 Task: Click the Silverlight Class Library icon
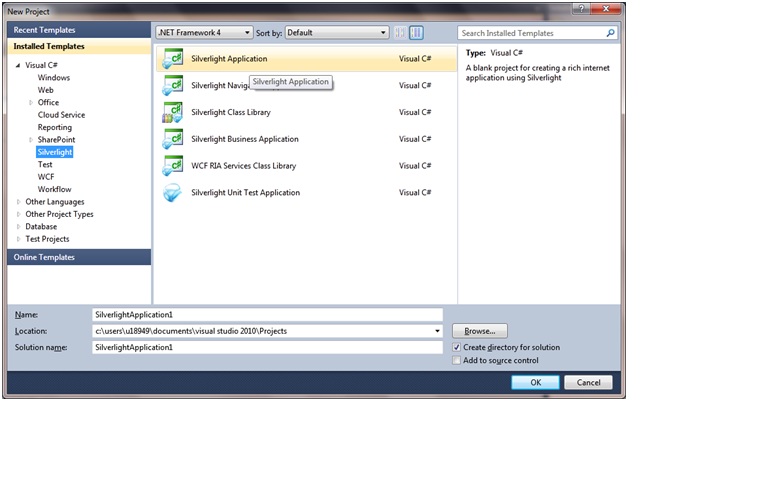pyautogui.click(x=172, y=113)
